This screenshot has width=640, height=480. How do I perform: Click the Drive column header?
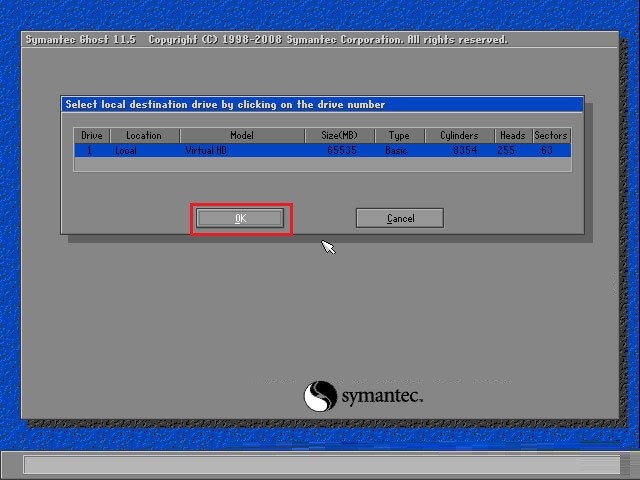(91, 135)
